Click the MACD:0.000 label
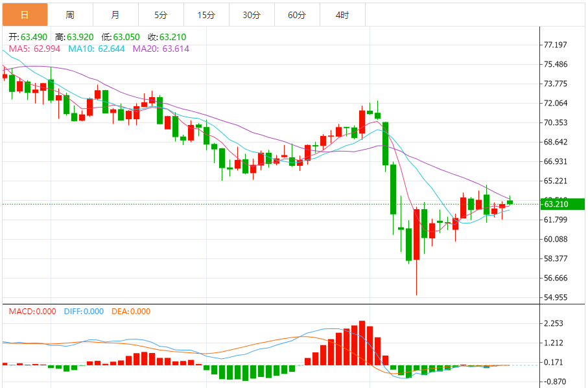Viewport: 588px width, 388px height. pos(32,312)
